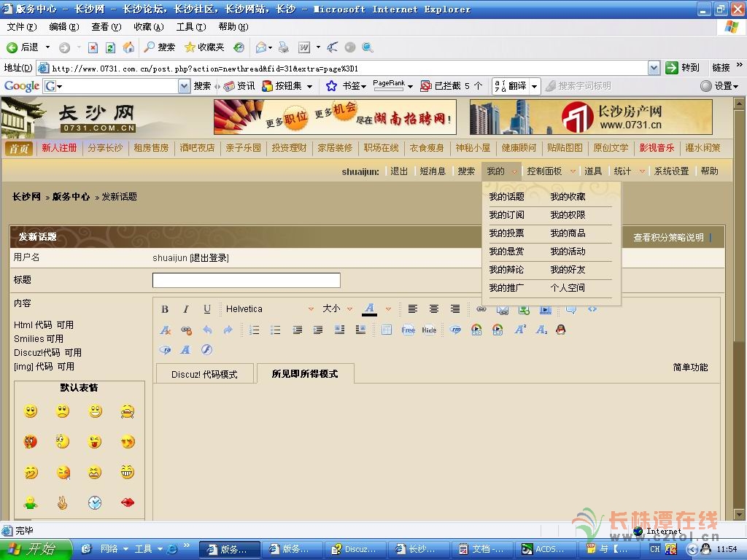Redo edit in editor toolbar
Image resolution: width=747 pixels, height=560 pixels.
(228, 330)
